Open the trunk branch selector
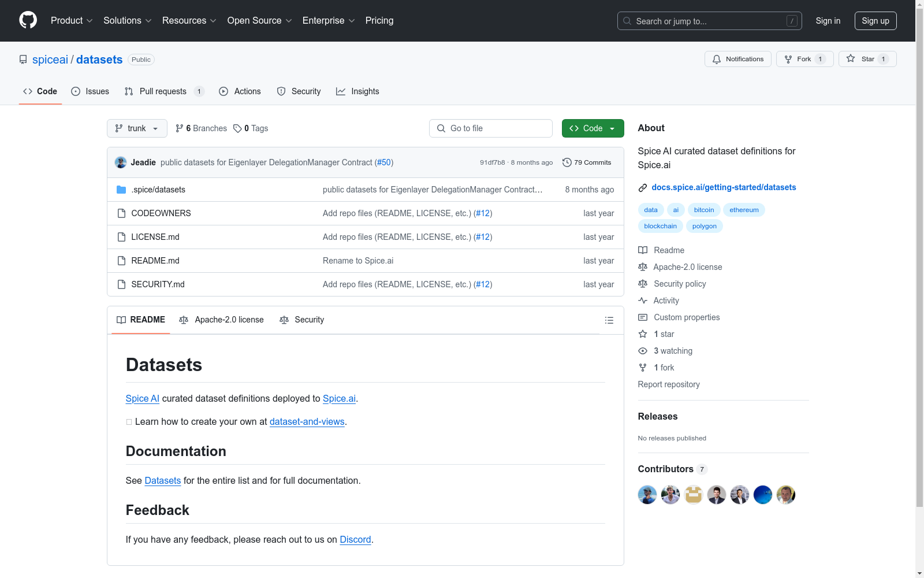Screen dimensions: 924x578 tap(137, 128)
